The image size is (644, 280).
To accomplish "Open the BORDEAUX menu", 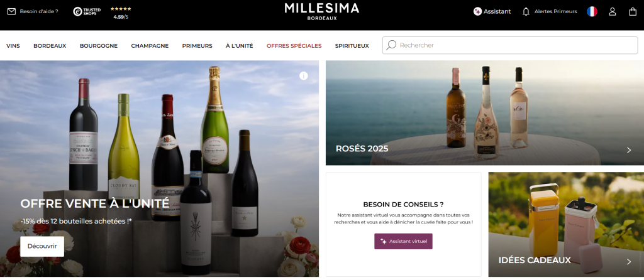I will (x=50, y=46).
